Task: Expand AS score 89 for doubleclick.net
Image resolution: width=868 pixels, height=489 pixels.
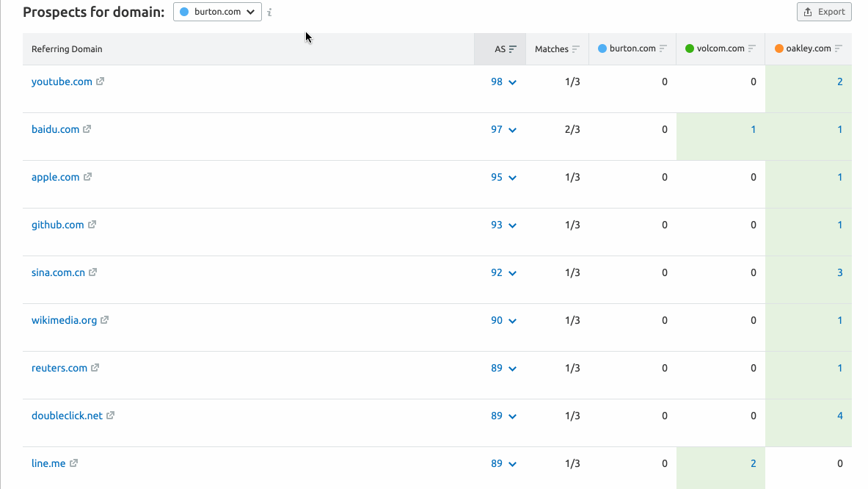Action: [504, 416]
